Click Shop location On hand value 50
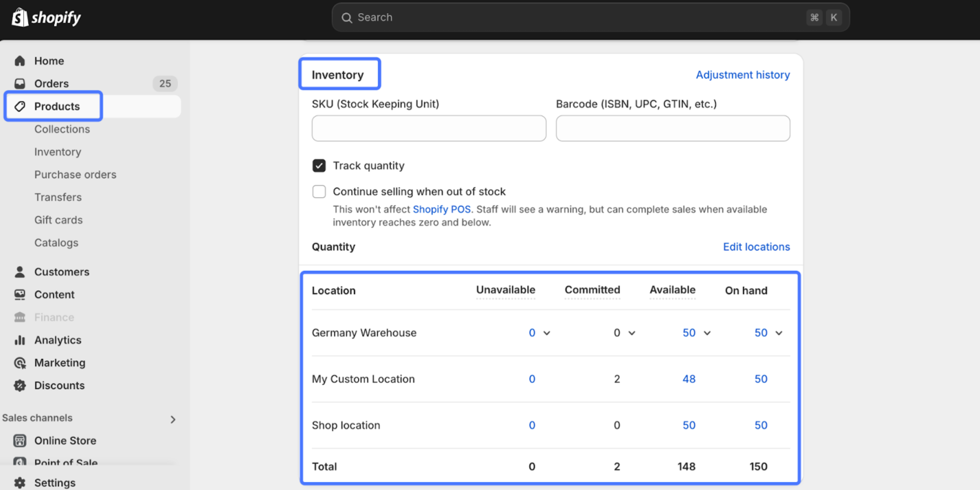 [761, 425]
